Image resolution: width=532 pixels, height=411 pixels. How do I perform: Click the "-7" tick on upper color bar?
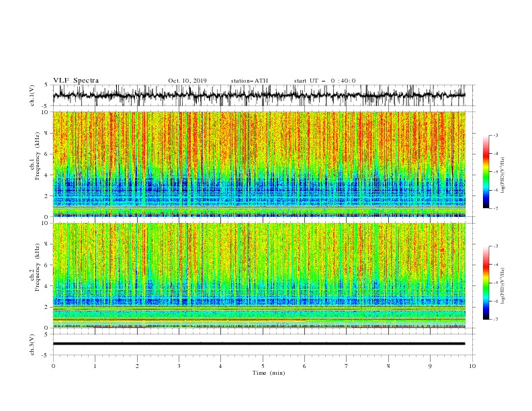(496, 208)
